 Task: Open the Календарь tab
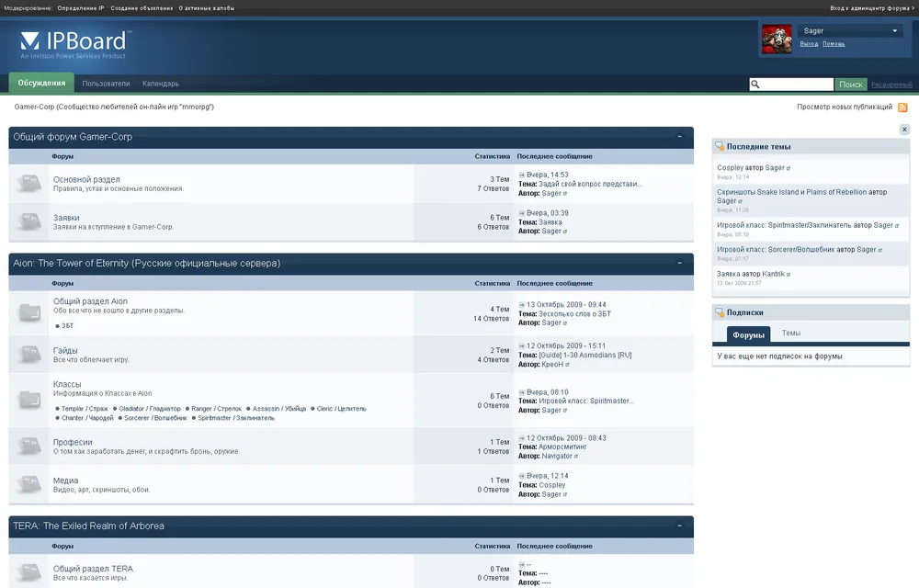tap(161, 84)
